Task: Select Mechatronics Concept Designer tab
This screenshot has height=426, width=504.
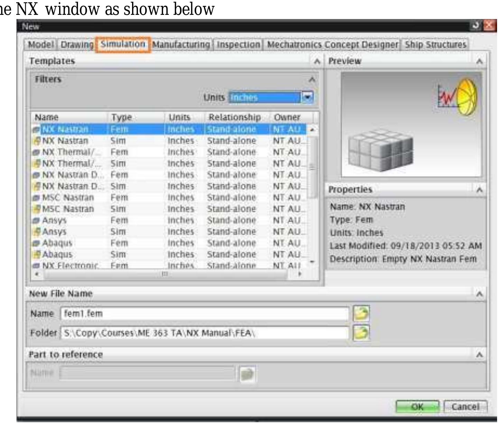Action: click(x=333, y=45)
